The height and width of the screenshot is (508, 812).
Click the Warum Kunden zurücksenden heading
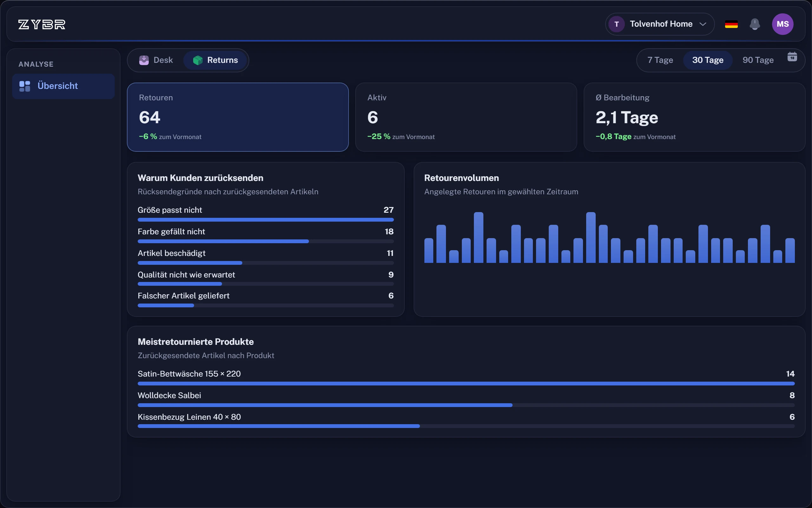(x=200, y=178)
